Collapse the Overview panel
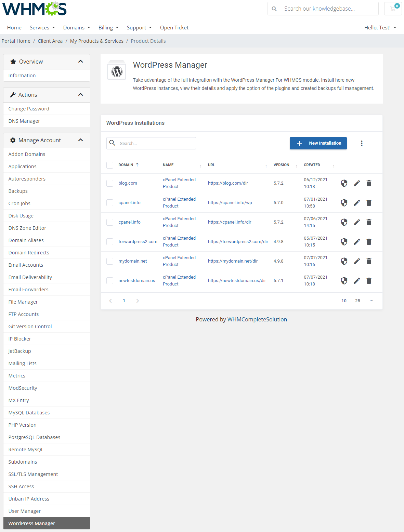 tap(81, 62)
